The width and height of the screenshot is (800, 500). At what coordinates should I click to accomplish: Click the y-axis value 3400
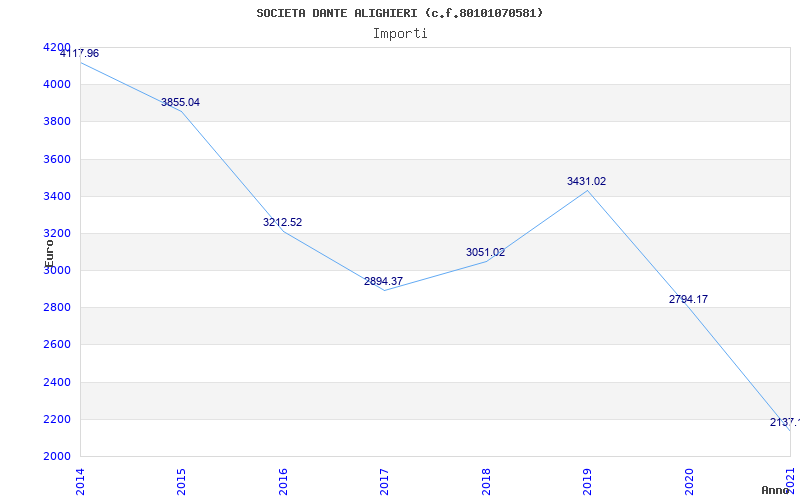click(56, 196)
